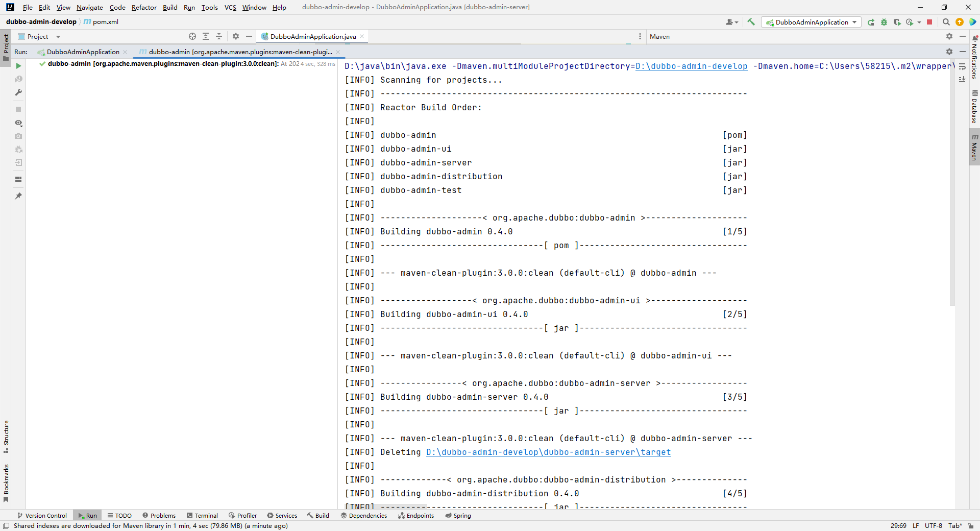Select the DubboAdminApplication.java editor tab
This screenshot has height=531, width=980.
point(313,36)
